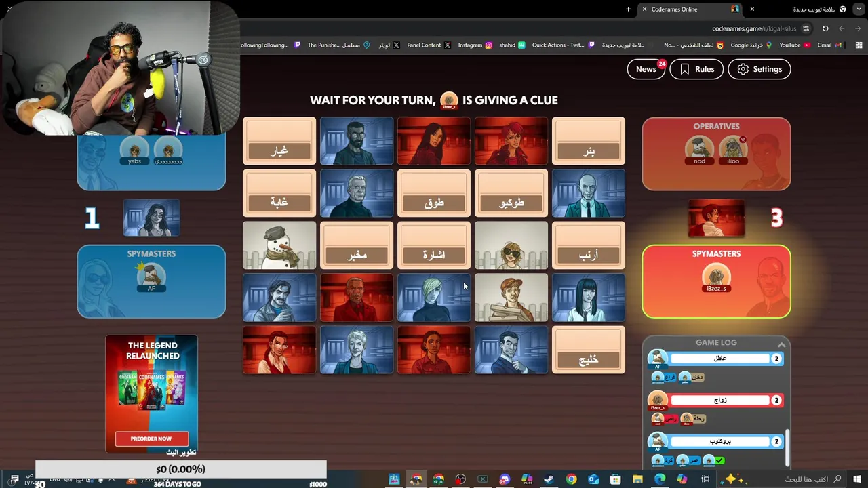Select the غابة word card

tap(279, 194)
